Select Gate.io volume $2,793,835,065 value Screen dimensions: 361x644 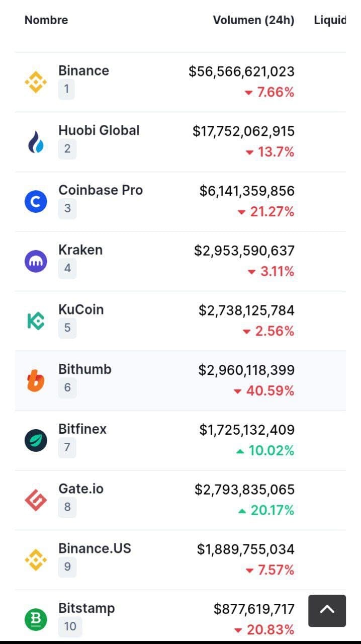click(x=244, y=490)
